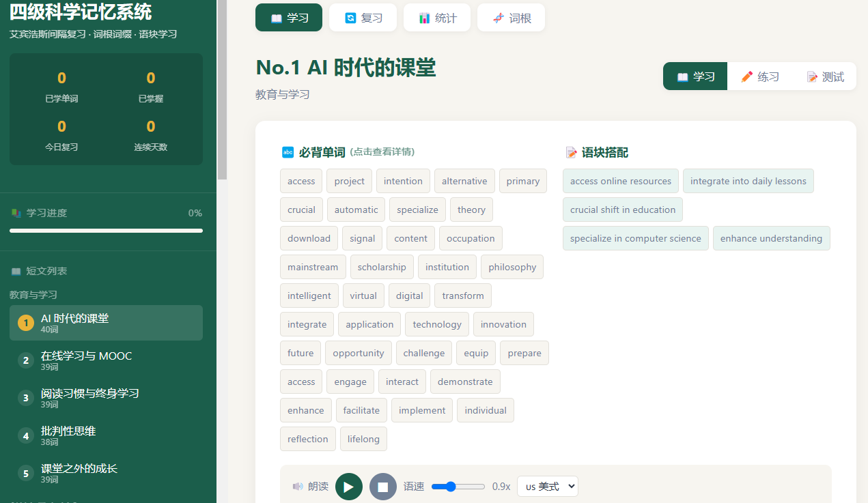Open the 'integrate' word chip
The height and width of the screenshot is (503, 868).
click(307, 324)
